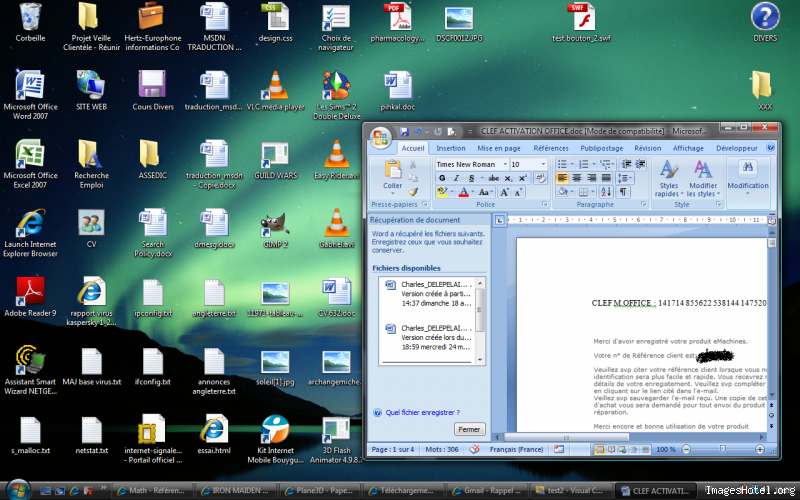Toggle underline (S) formatting

[471, 178]
